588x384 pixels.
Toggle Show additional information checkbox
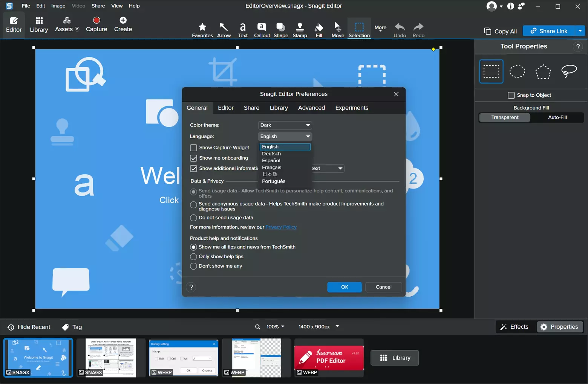pos(193,169)
